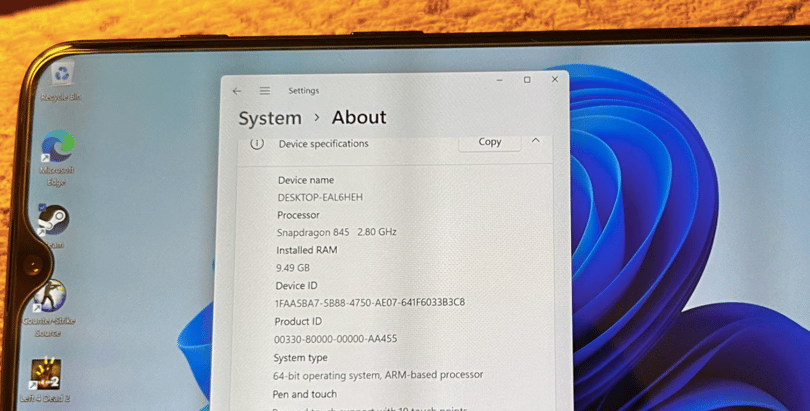Navigate to System in the breadcrumb
The height and width of the screenshot is (411, 810).
[x=270, y=118]
